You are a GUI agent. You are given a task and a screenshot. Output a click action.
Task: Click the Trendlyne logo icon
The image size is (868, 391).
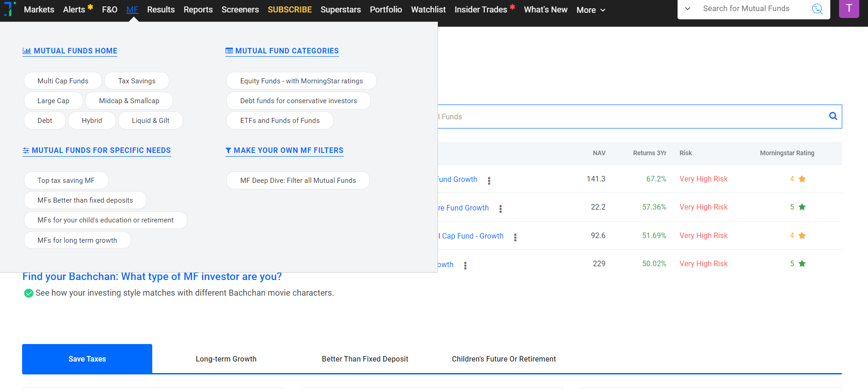point(10,9)
